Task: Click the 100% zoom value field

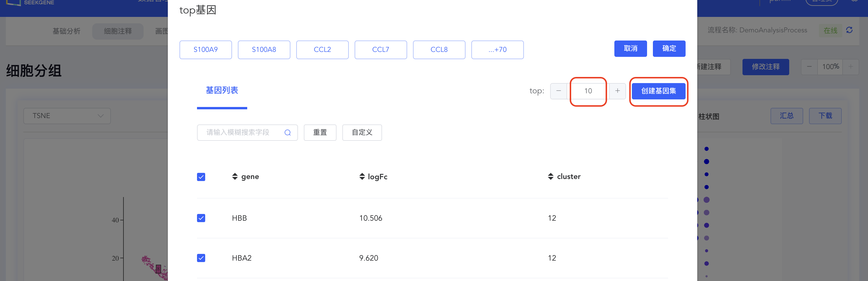Action: coord(830,67)
